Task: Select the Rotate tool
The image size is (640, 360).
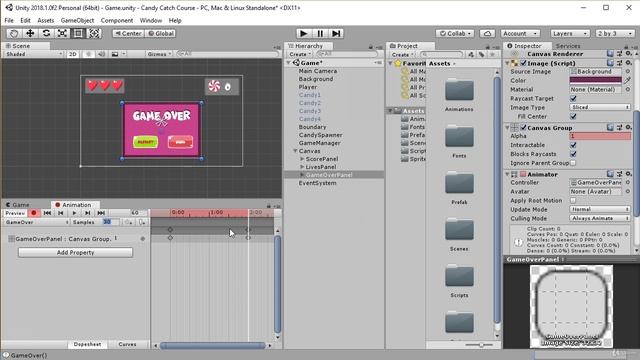Action: [x=46, y=33]
